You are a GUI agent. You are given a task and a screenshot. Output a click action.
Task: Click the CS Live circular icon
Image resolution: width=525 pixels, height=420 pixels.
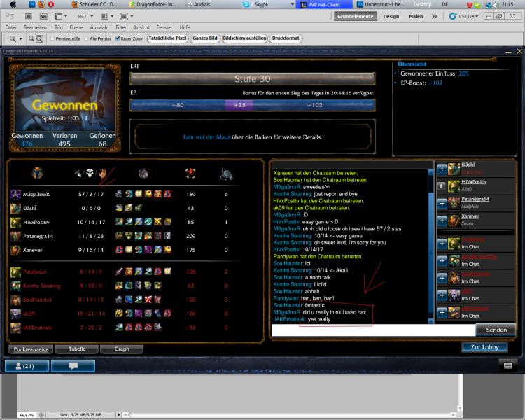(453, 16)
